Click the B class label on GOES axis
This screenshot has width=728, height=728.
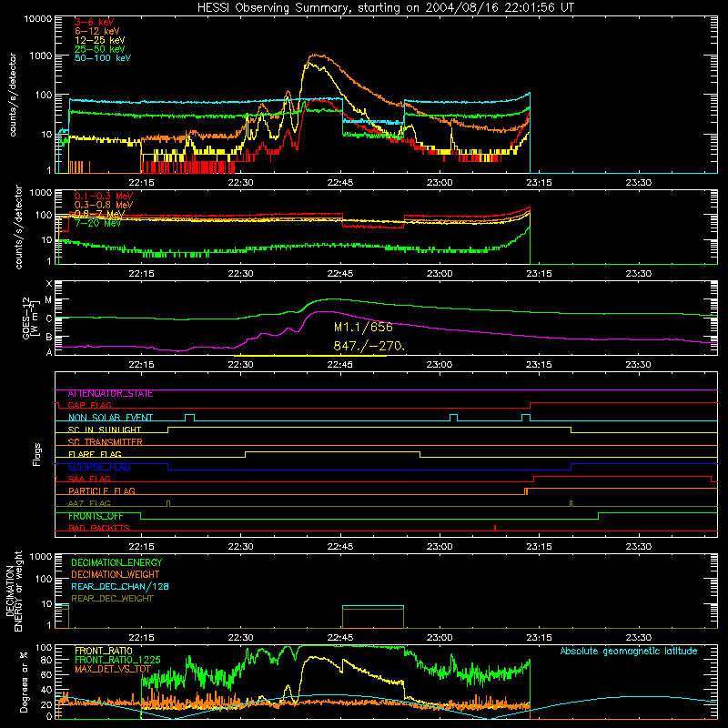(x=49, y=338)
